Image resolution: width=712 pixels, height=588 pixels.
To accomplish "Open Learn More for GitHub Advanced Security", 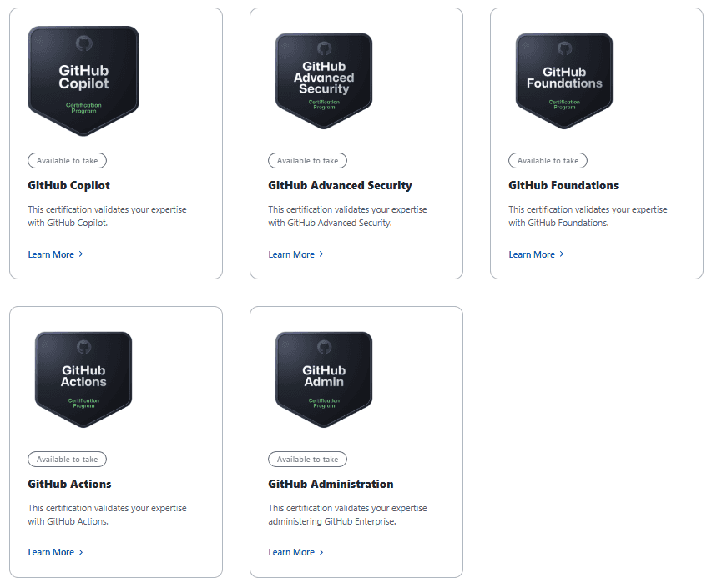I will tap(291, 254).
